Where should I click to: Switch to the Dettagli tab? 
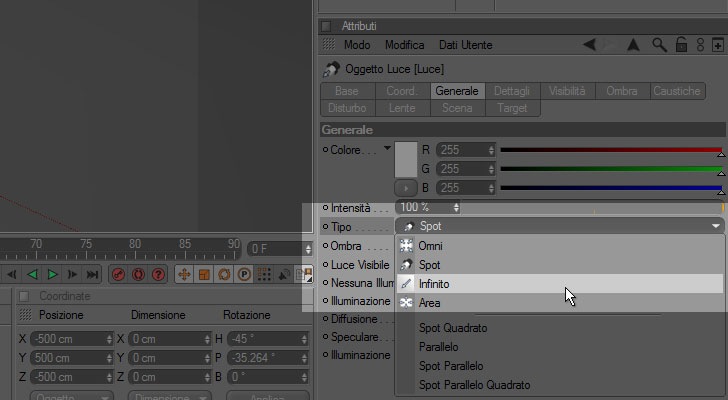[512, 91]
